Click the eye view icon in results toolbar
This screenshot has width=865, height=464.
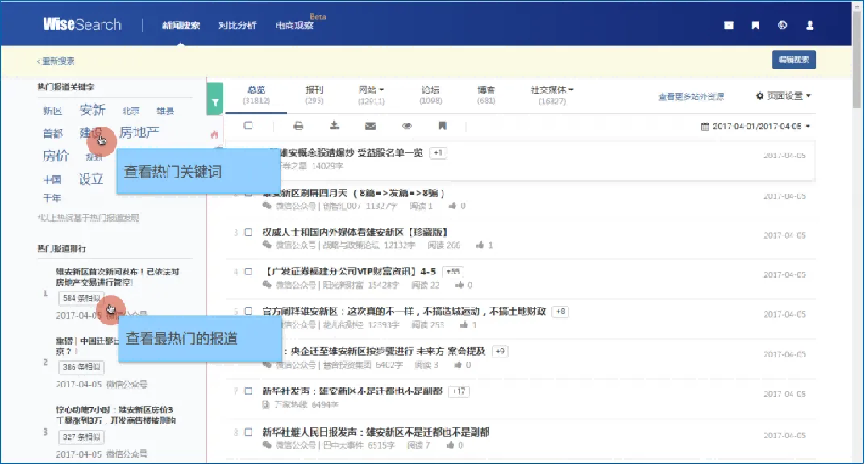coord(407,126)
